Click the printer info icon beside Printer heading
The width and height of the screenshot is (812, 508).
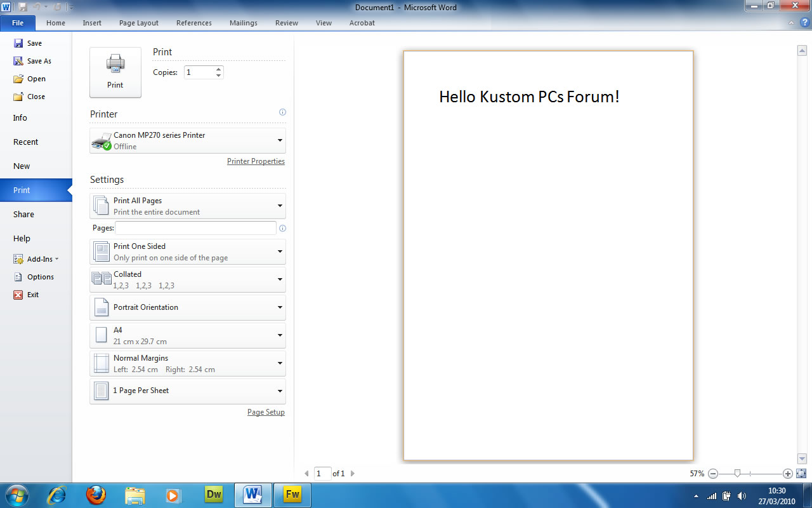pyautogui.click(x=282, y=112)
